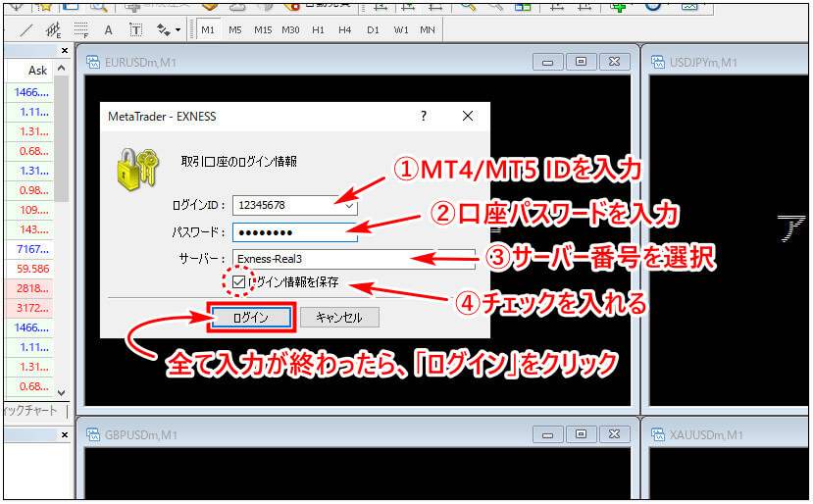Viewport: 813px width, 504px height.
Task: Open the arrows tool dropdown arrow
Action: (178, 30)
